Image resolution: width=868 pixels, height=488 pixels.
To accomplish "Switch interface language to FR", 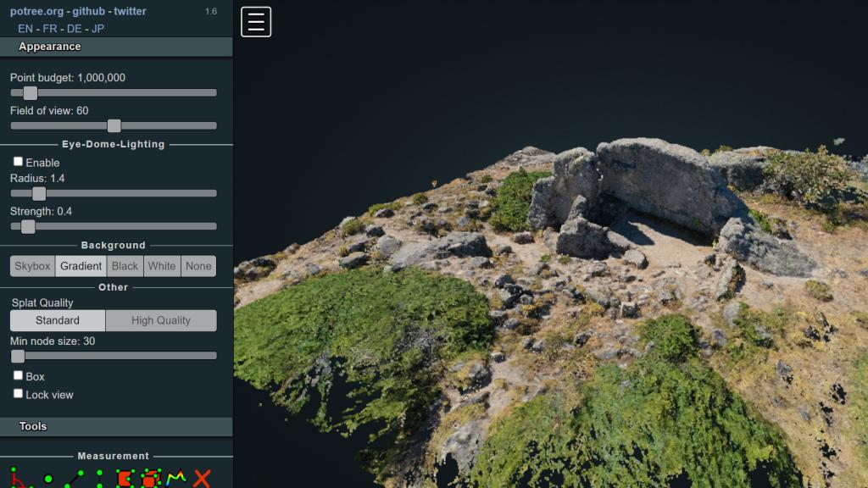I will tap(50, 28).
